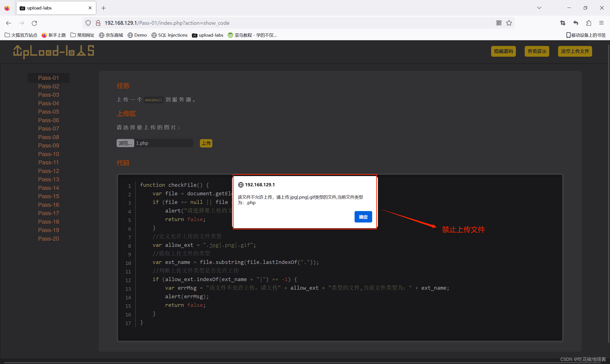
Task: Reload the current page
Action: (x=34, y=23)
